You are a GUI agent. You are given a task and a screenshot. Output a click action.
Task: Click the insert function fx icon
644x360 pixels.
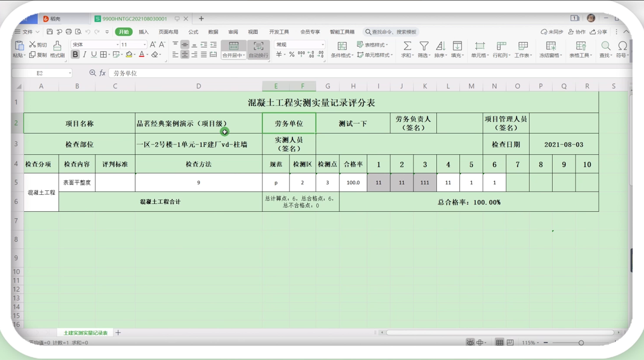(x=103, y=73)
